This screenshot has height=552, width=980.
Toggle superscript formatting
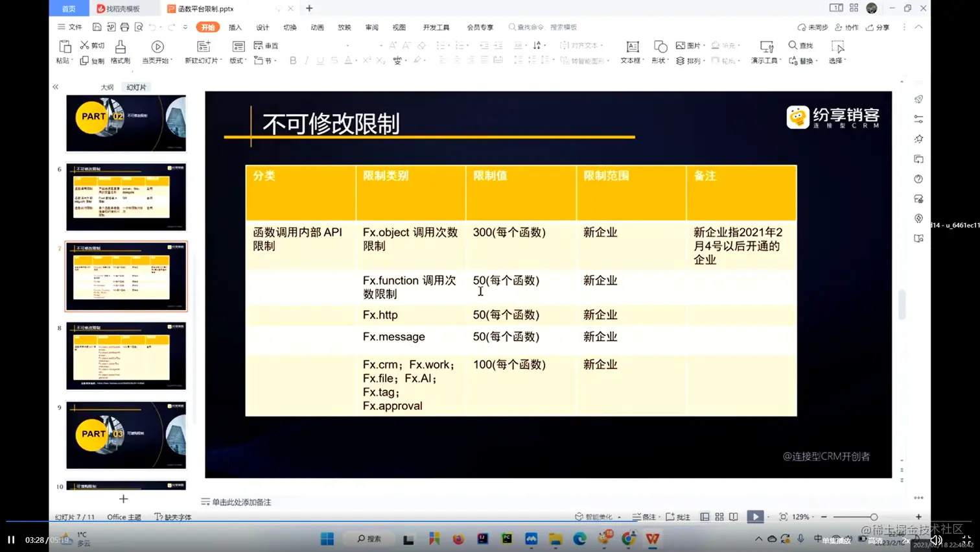point(367,60)
